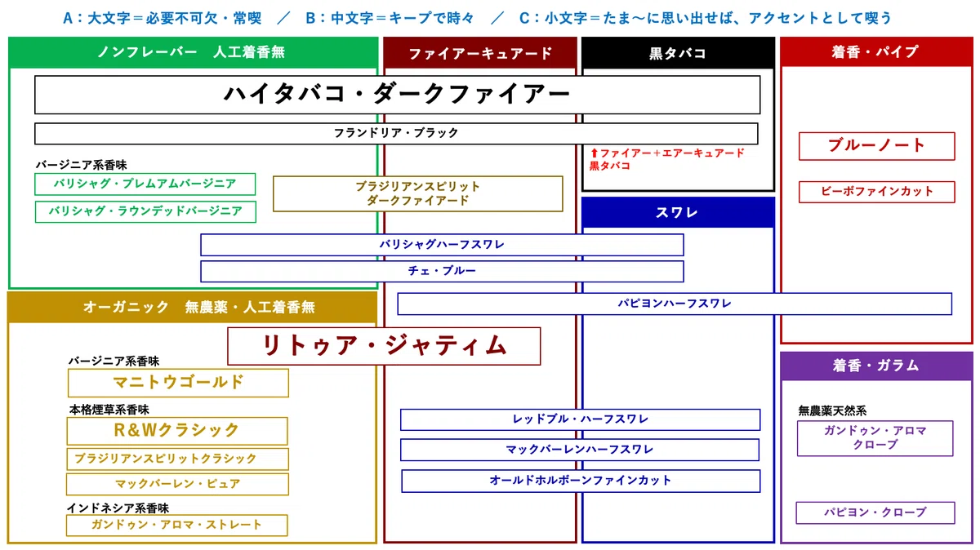Select the スワレ header
The width and height of the screenshot is (980, 550).
(678, 212)
